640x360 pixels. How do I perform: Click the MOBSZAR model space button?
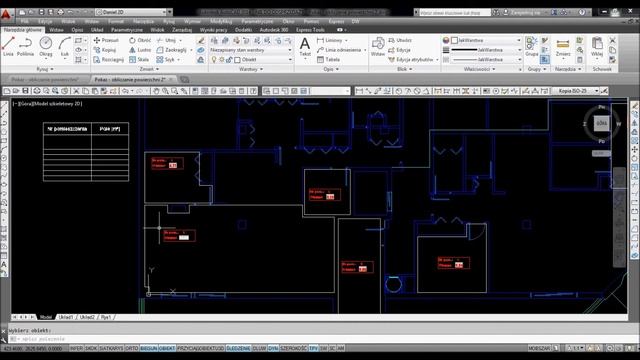(539, 348)
